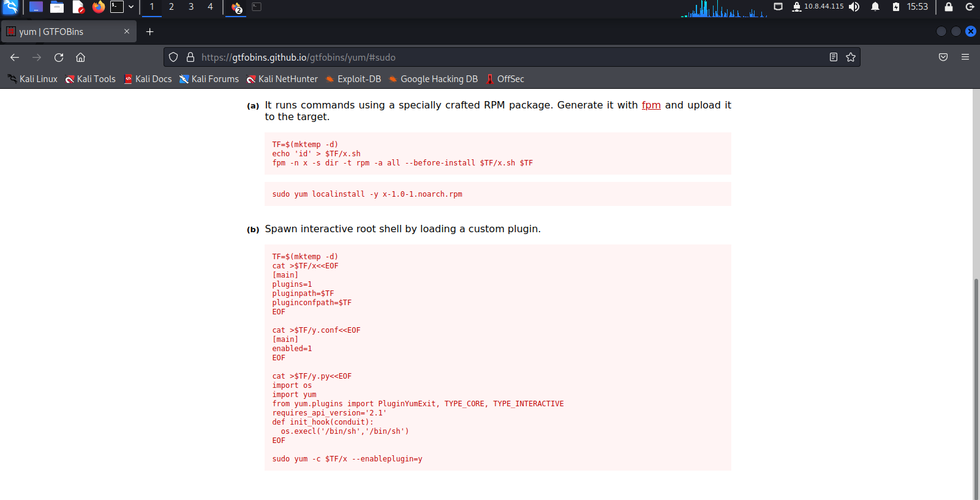Click the 'pluginconfpath=$TF' code line
Screen dimensions: 980x500
coord(312,303)
